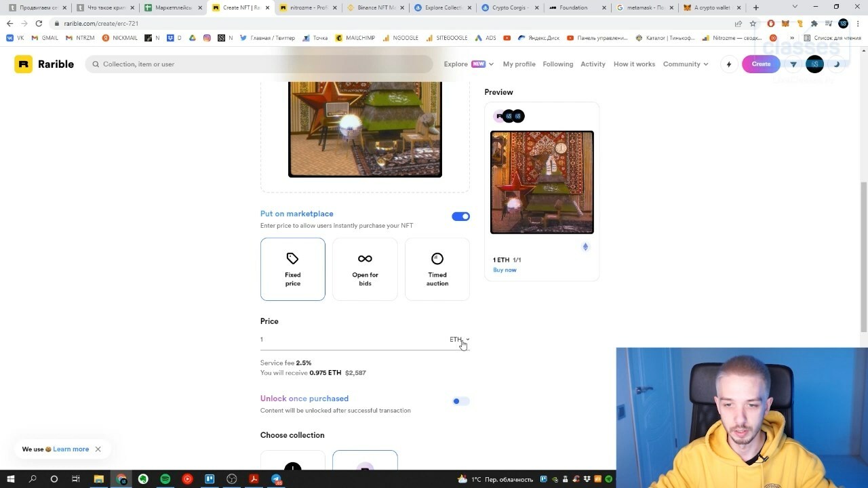Expand the Community menu
Image resolution: width=868 pixels, height=488 pixels.
click(x=686, y=64)
